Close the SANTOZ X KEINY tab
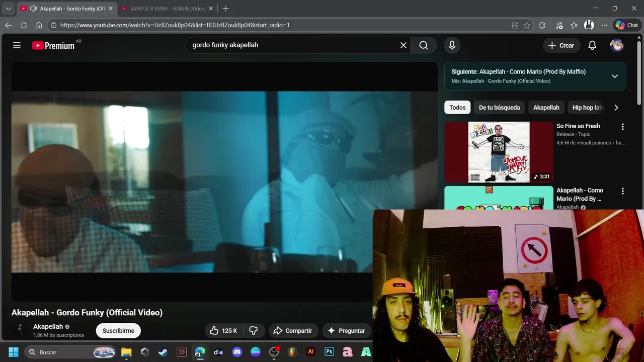This screenshot has height=362, width=644. [x=211, y=9]
